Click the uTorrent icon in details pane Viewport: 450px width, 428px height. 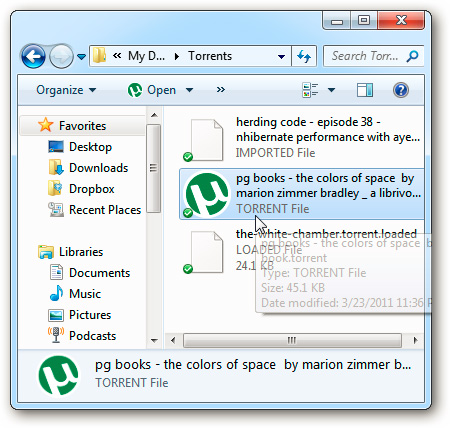pyautogui.click(x=59, y=375)
